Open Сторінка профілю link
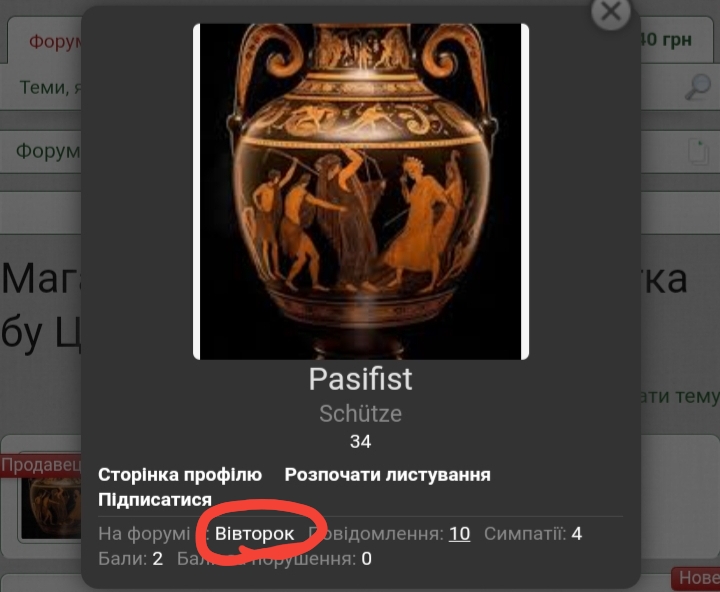 click(180, 474)
